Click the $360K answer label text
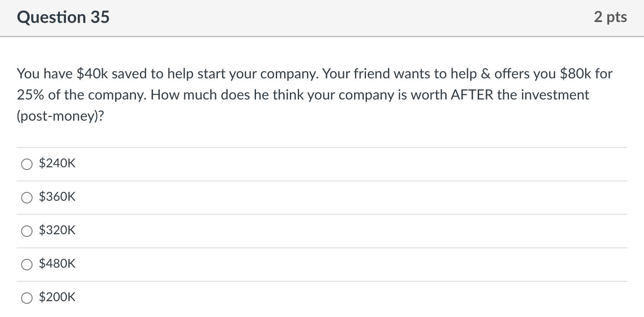 tap(57, 196)
